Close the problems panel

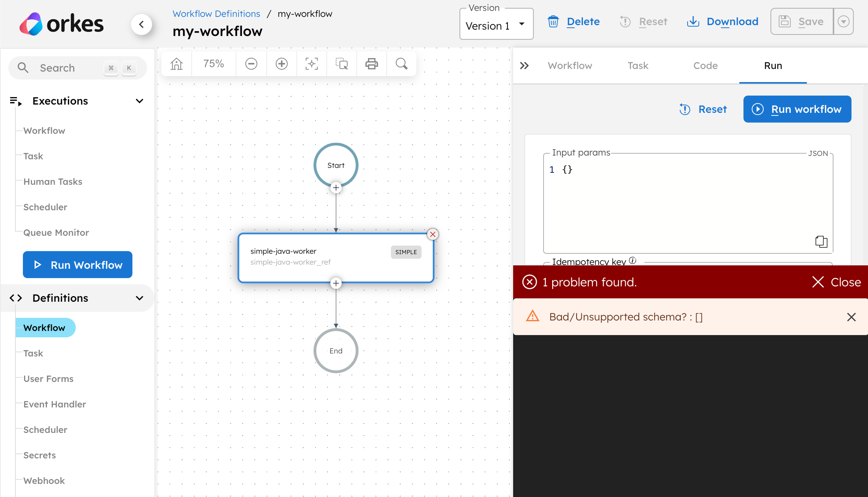pos(836,282)
